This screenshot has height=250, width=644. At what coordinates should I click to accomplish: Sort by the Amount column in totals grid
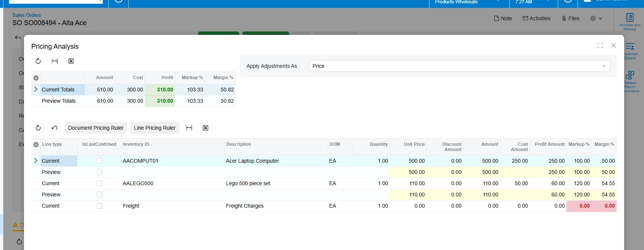point(100,78)
